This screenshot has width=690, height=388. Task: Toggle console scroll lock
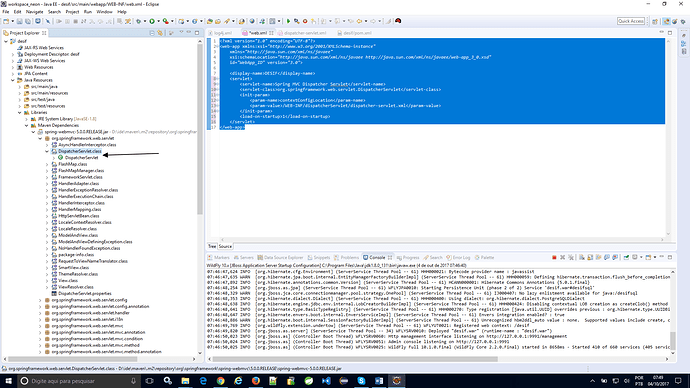[x=590, y=257]
